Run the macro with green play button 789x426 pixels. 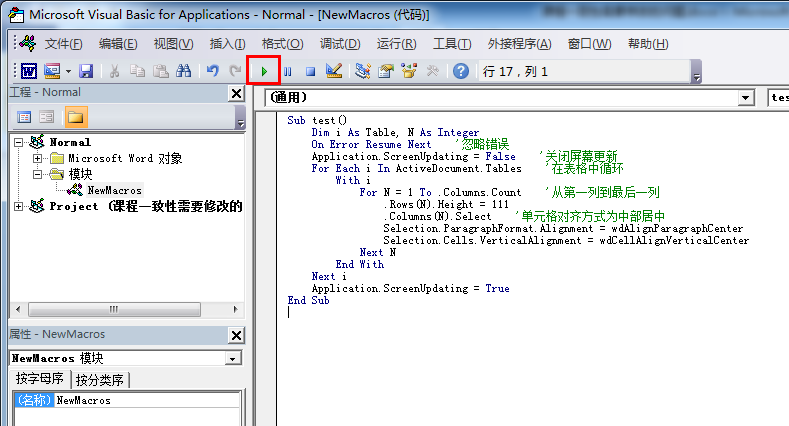click(x=264, y=71)
